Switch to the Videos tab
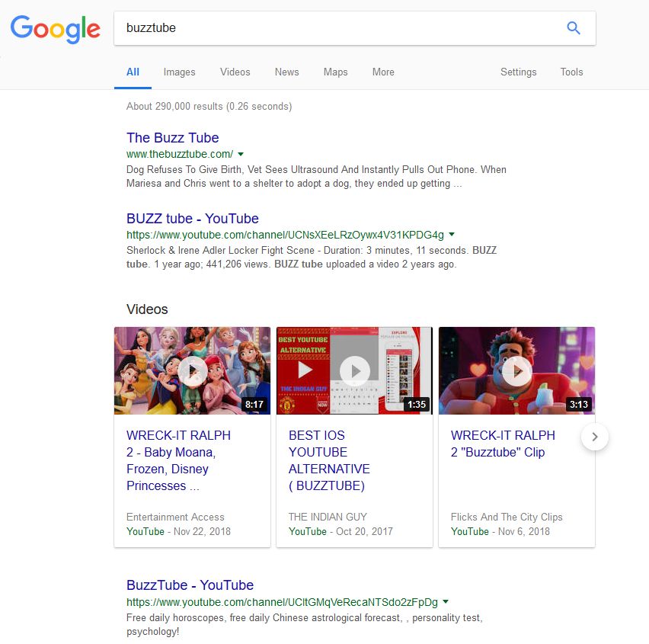The height and width of the screenshot is (644, 649). (x=235, y=72)
